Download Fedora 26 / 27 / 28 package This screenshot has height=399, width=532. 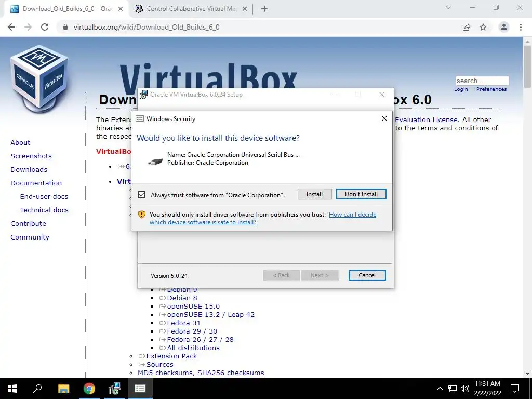pos(200,340)
